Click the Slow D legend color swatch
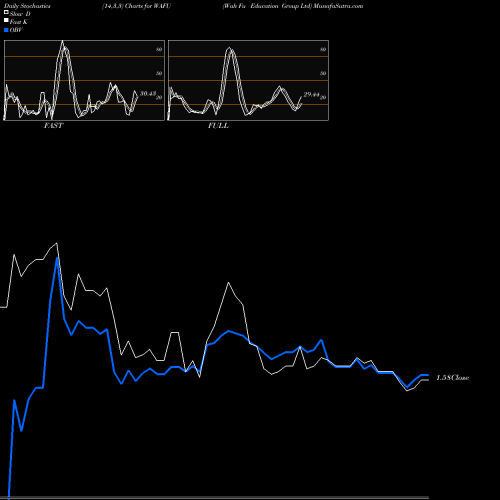Screen dimensions: 500x500 pyautogui.click(x=6, y=13)
